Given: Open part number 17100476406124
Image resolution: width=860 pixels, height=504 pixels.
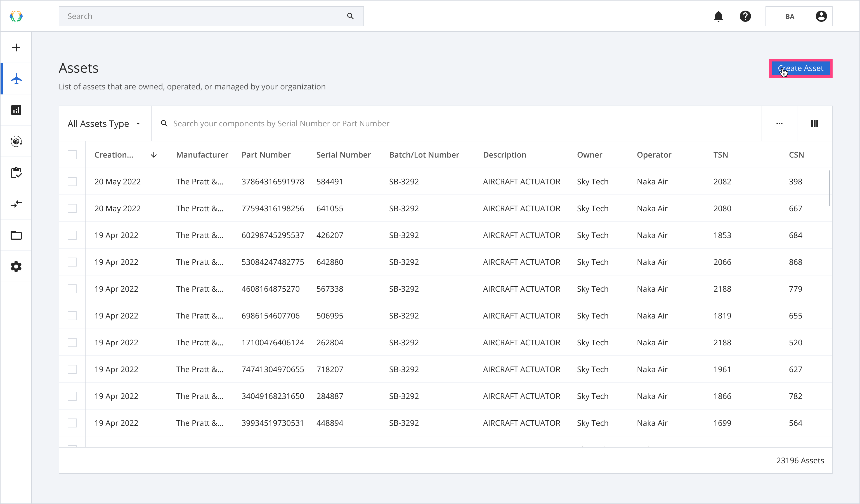Looking at the screenshot, I should pos(273,342).
